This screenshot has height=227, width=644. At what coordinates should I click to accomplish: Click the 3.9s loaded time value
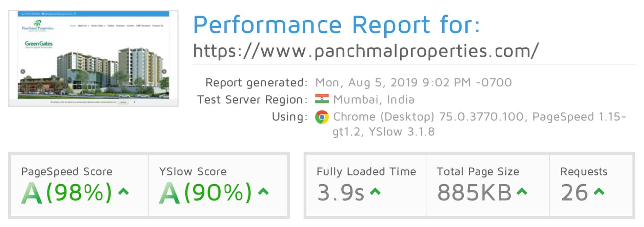[x=341, y=192]
